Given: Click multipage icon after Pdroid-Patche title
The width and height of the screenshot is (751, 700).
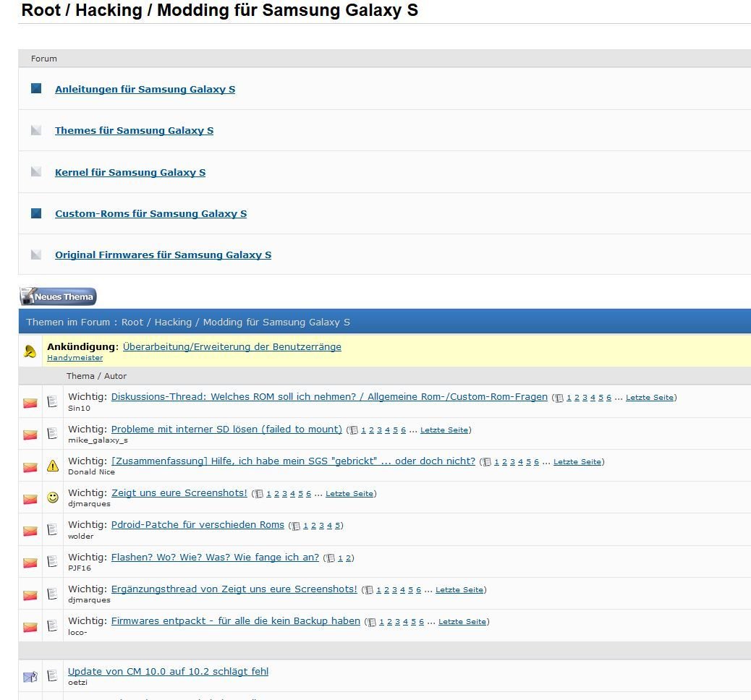Looking at the screenshot, I should (296, 526).
